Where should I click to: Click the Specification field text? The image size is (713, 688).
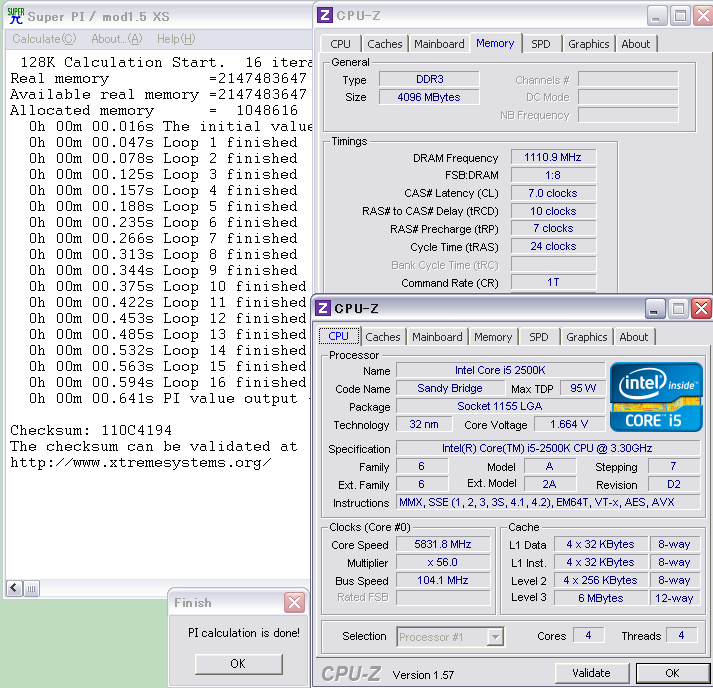click(x=548, y=448)
